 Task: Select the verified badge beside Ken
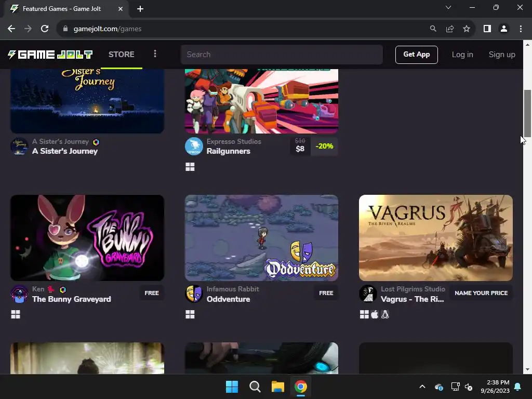(x=63, y=290)
